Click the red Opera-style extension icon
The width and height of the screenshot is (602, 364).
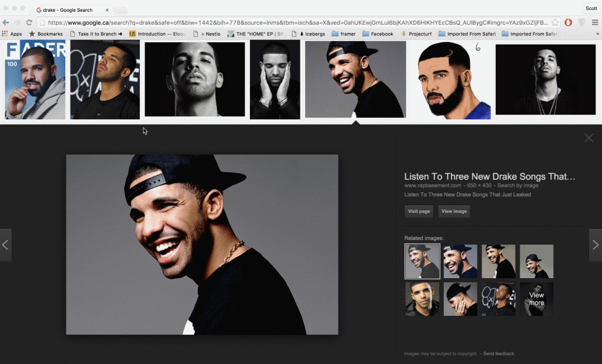pos(568,22)
